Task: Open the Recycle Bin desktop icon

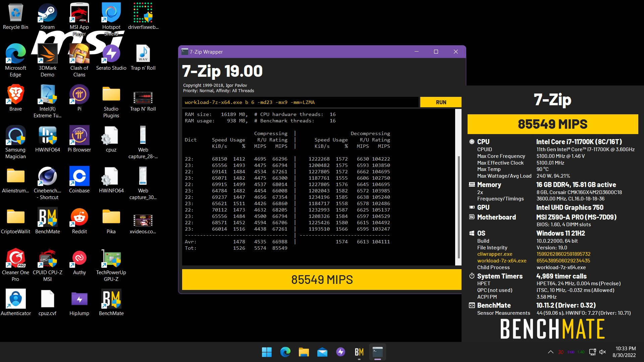Action: pos(15,17)
